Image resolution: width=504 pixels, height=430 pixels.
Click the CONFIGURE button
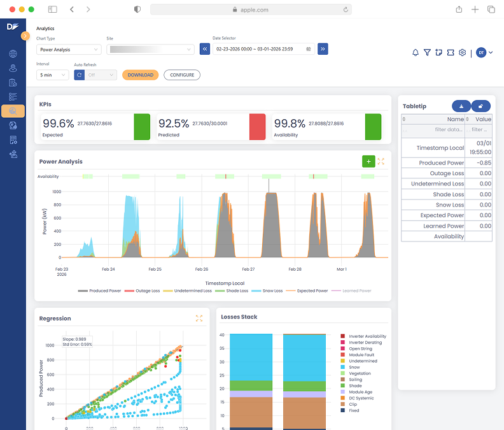(x=182, y=75)
